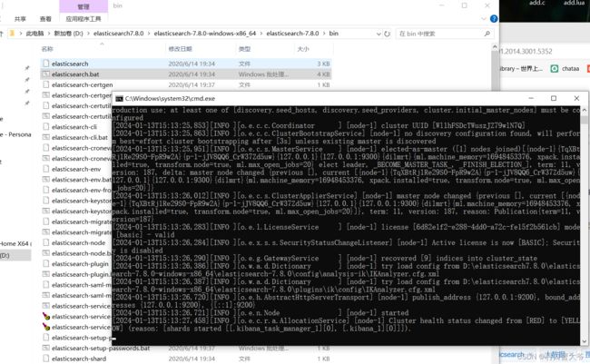The height and width of the screenshot is (364, 590).
Task: Click the cmd.exe vertical scrollbar
Action: point(584,225)
